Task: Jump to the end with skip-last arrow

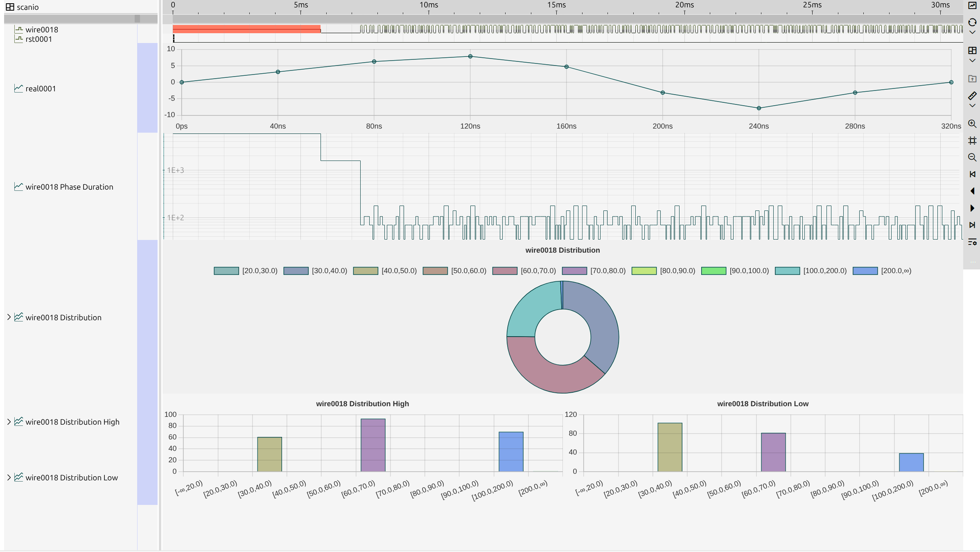Action: click(972, 225)
